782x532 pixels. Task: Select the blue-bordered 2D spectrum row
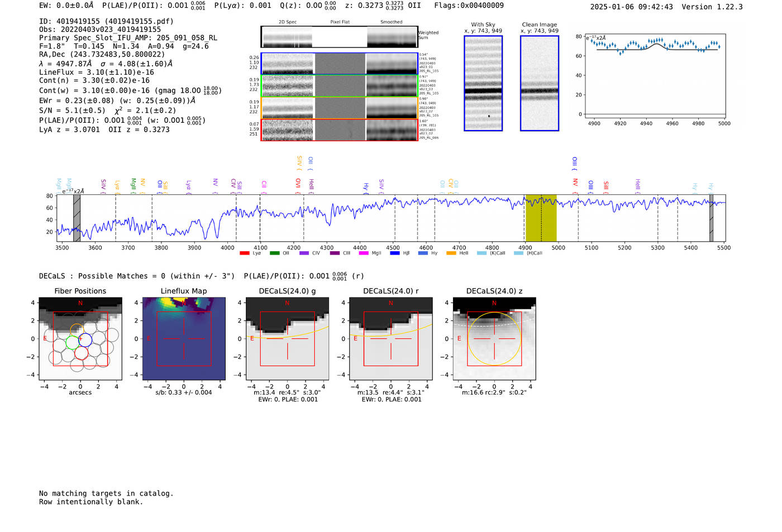tap(340, 64)
